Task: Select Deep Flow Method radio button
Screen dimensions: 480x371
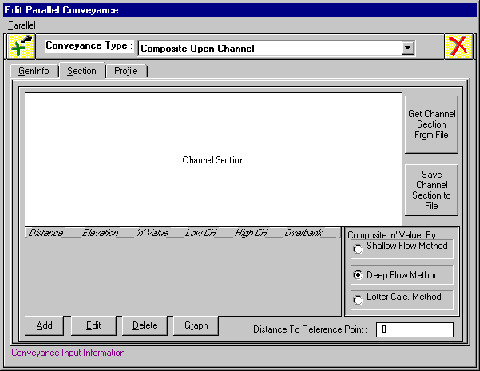Action: click(x=358, y=275)
